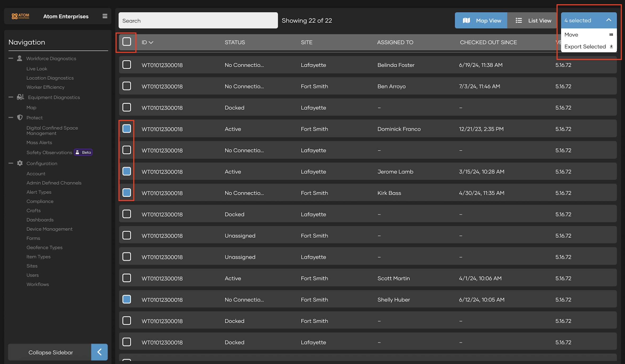Click the map icon in Map View
This screenshot has height=364, width=625.
466,20
